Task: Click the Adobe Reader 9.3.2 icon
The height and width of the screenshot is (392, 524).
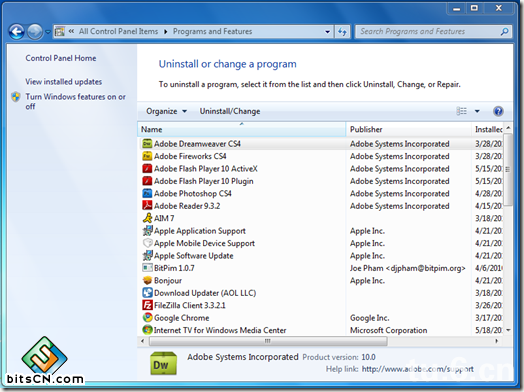Action: [x=147, y=206]
